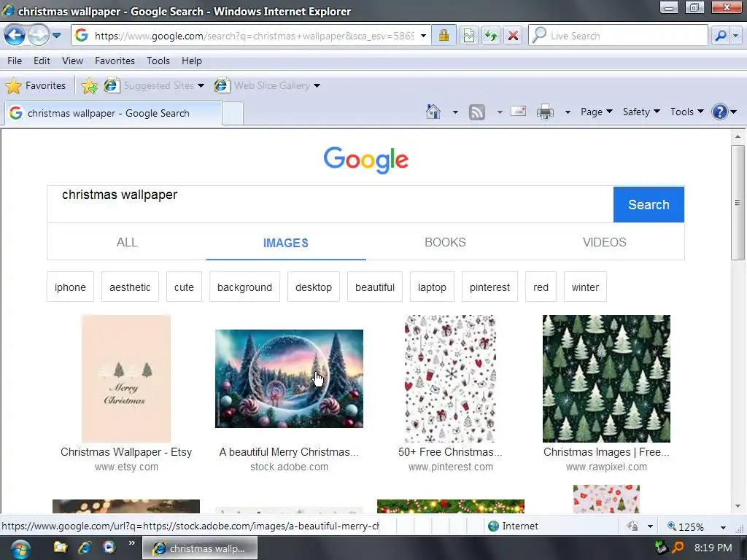
Task: Open the Favorites menu
Action: point(115,61)
